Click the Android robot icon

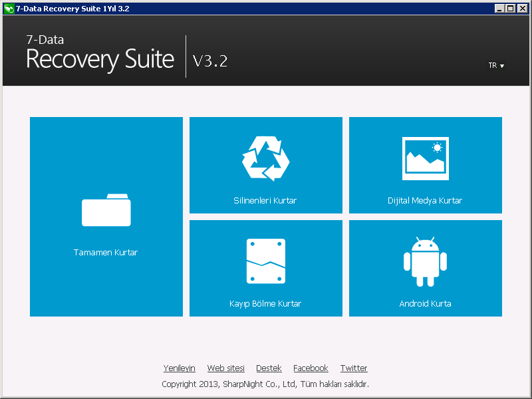425,261
